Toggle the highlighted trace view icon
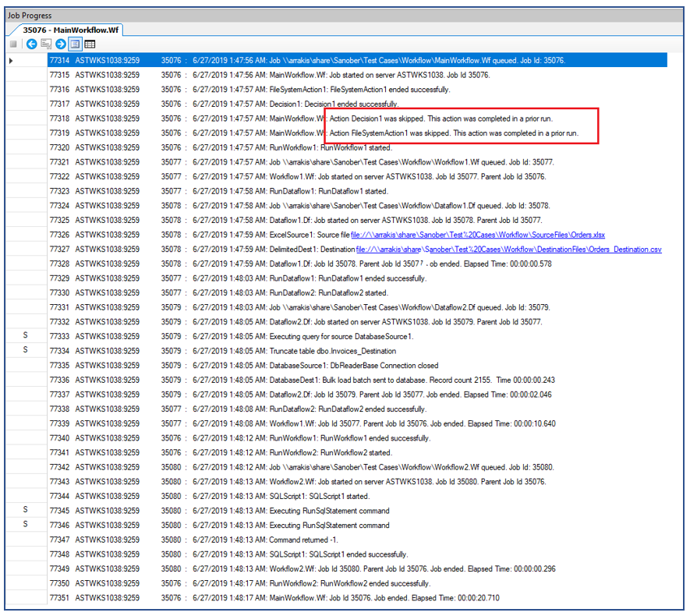Screen dimensions: 690x616 pyautogui.click(x=75, y=44)
